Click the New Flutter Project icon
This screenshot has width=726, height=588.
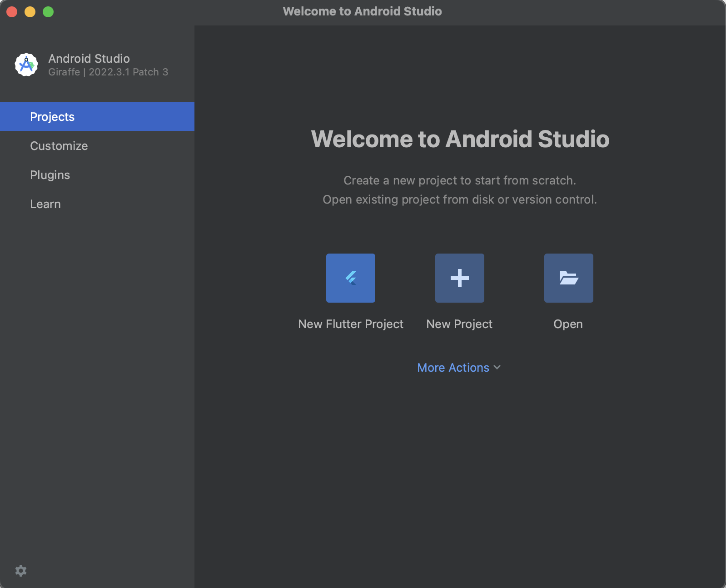click(350, 278)
